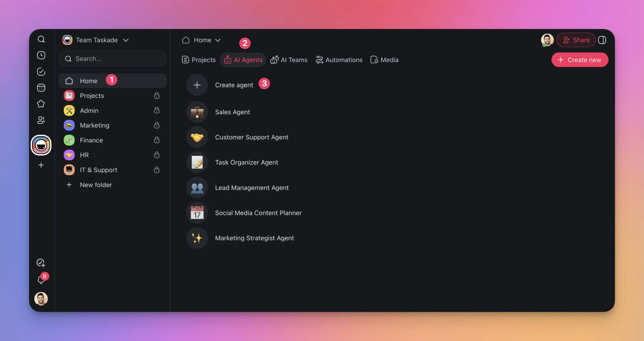Open the recent activity clock icon
Screen dimensions: 644x341
(41, 55)
